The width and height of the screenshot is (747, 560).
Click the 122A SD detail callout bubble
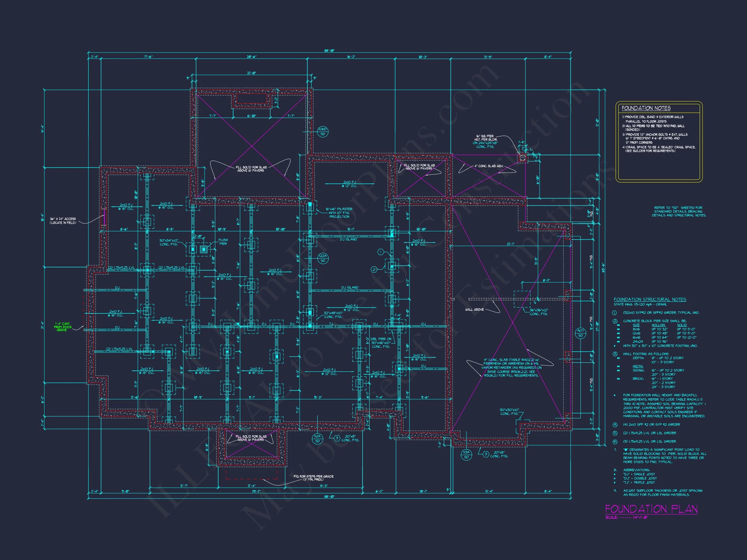(x=323, y=259)
